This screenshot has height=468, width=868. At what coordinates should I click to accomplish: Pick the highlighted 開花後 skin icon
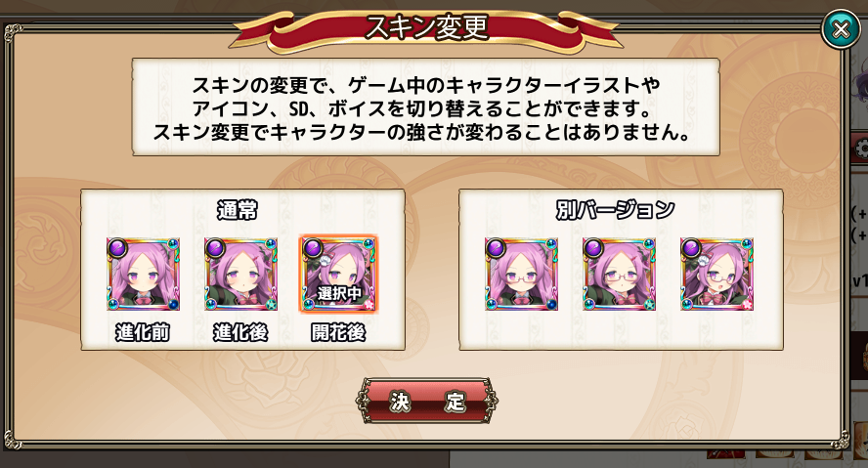point(339,274)
